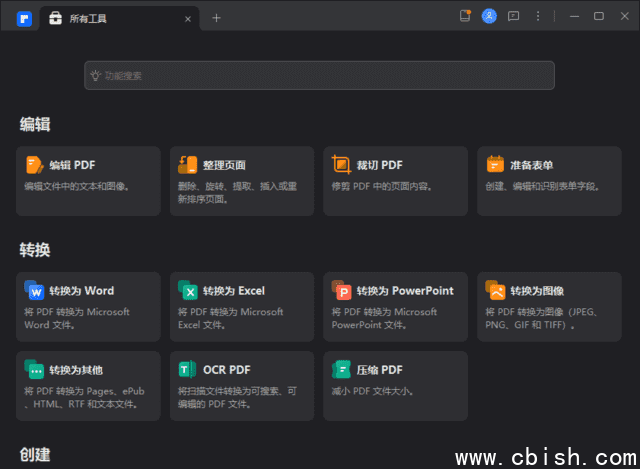Expand the three-dot more options menu
640x469 pixels.
(538, 16)
